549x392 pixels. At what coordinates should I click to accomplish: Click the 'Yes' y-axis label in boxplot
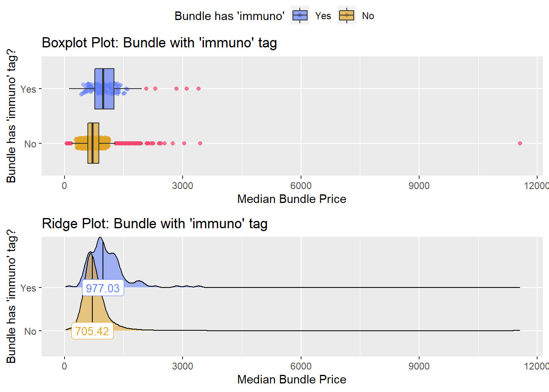click(x=28, y=89)
